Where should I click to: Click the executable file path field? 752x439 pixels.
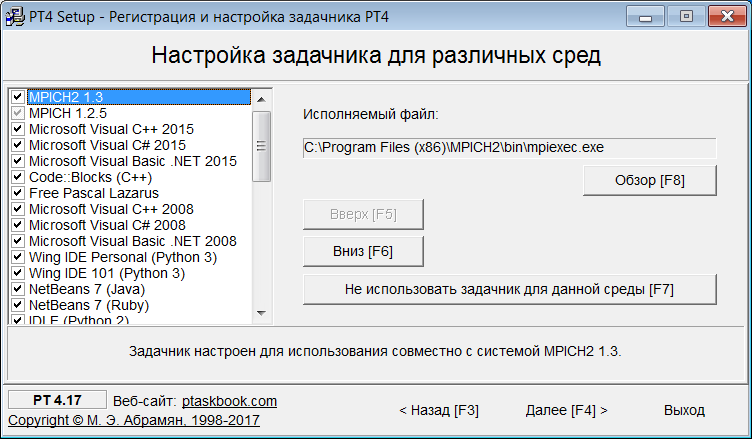(x=509, y=148)
